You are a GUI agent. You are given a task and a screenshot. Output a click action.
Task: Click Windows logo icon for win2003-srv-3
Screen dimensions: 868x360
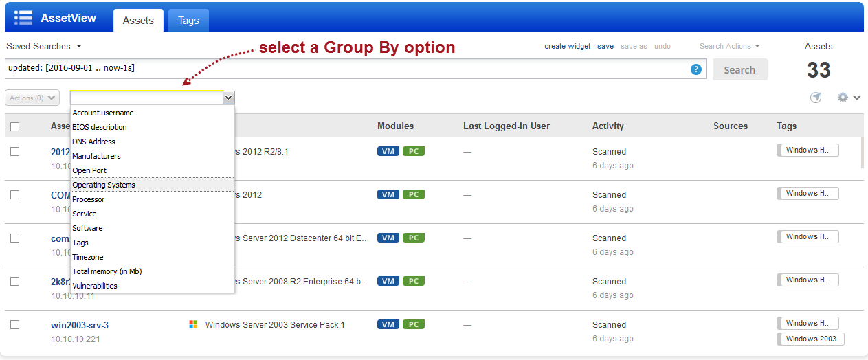point(193,324)
